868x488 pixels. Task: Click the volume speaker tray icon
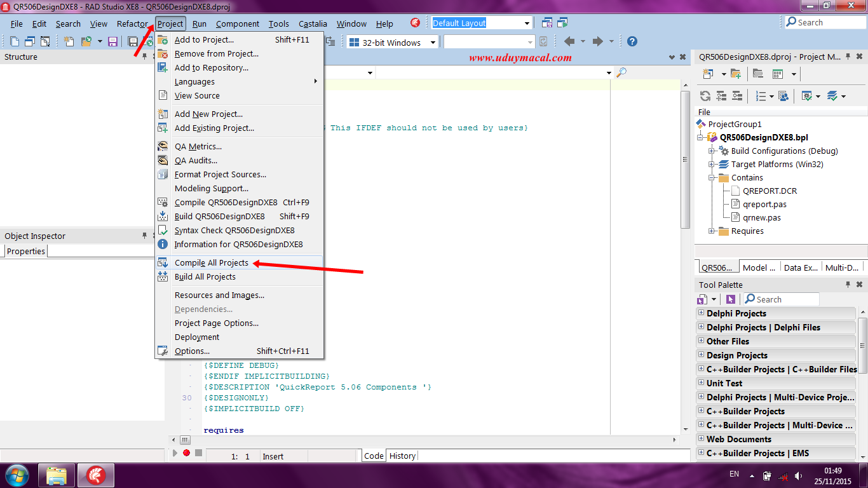pos(799,475)
